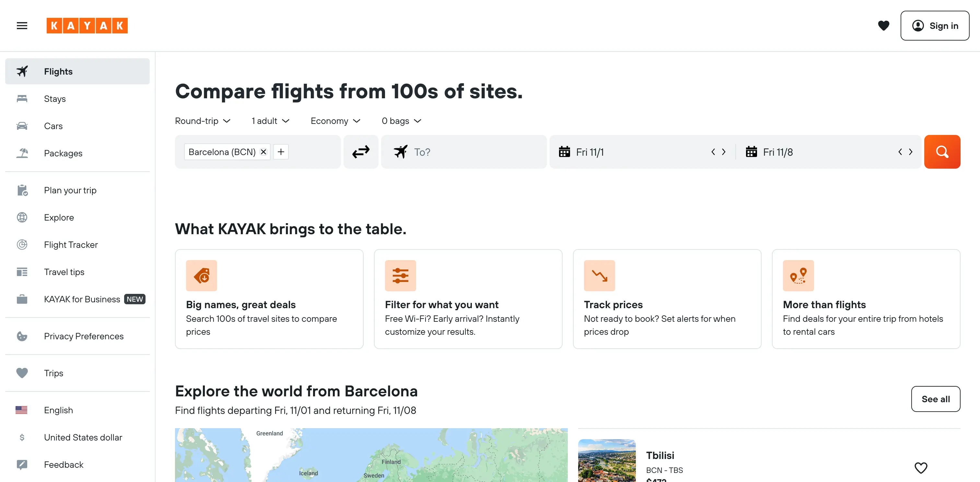Viewport: 980px width, 482px height.
Task: Advance departure date to next day
Action: click(724, 152)
